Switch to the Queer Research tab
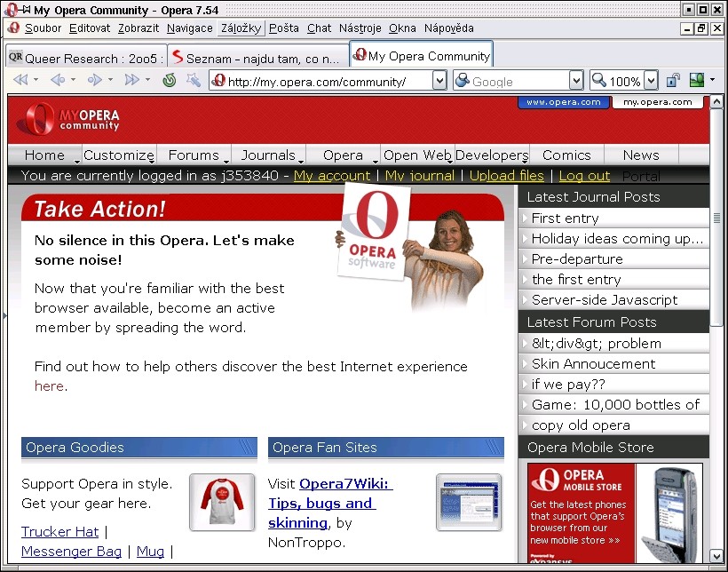The width and height of the screenshot is (728, 572). (86, 58)
